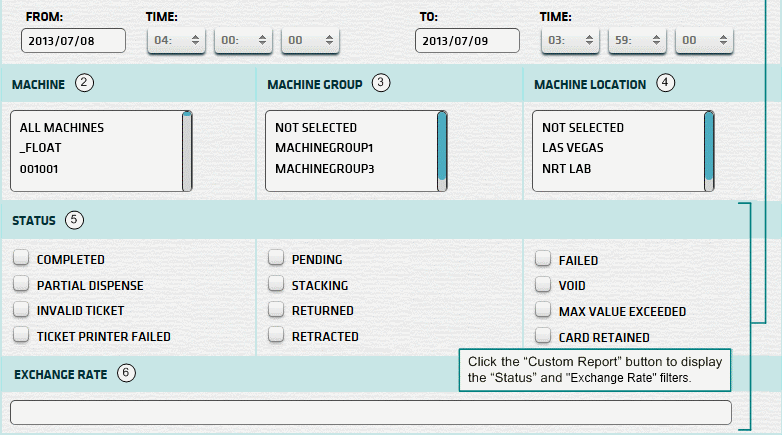Select ALL MACHINES in the machine list
The image size is (782, 435).
point(62,128)
